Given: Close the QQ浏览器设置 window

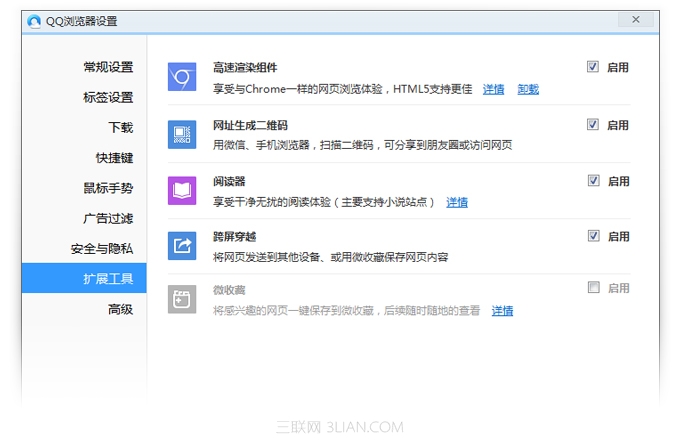Looking at the screenshot, I should click(x=636, y=20).
